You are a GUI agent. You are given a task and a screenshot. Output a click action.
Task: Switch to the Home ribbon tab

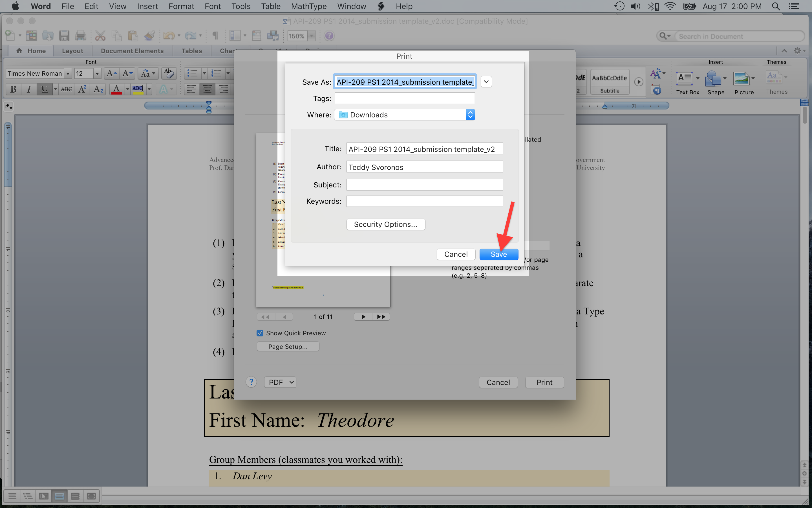pyautogui.click(x=31, y=51)
